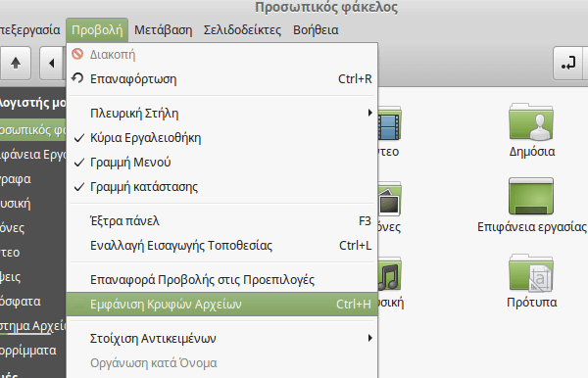Viewport: 588px width, 378px height.
Task: Open the Μετάβαση menu
Action: coord(163,30)
